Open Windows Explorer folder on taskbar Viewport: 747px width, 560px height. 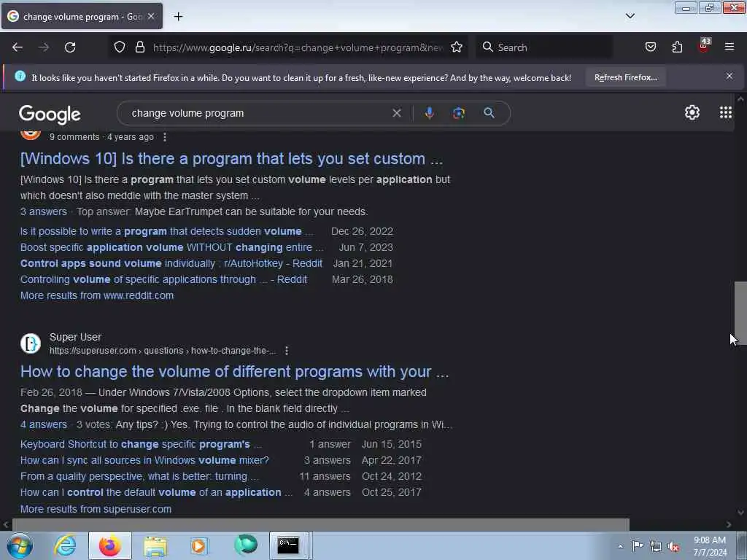[x=155, y=545]
